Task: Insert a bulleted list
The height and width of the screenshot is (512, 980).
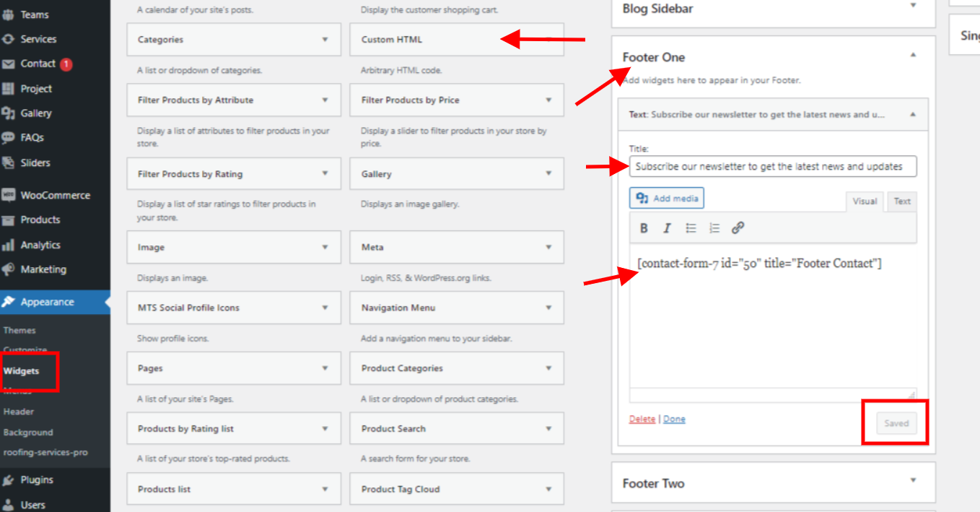Action: coord(691,228)
